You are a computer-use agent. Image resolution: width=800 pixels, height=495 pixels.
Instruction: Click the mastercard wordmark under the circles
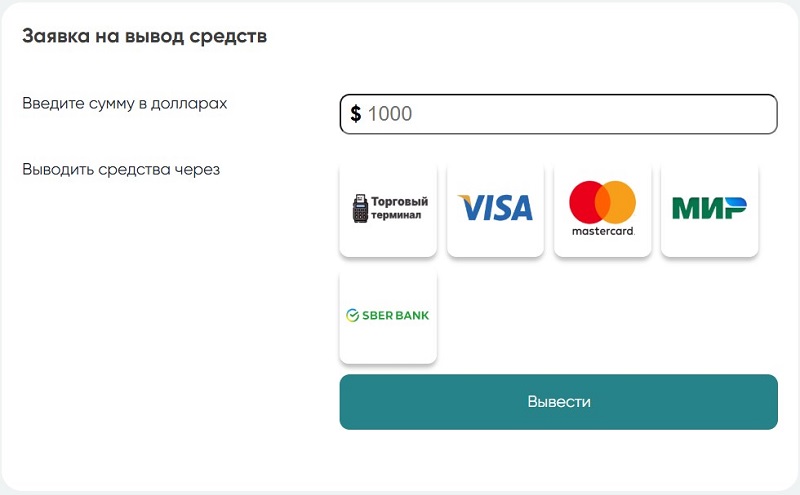[603, 231]
